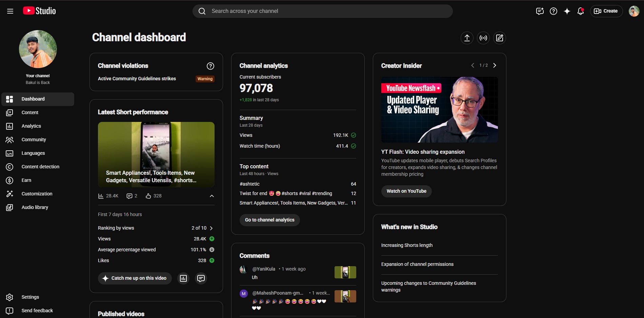Open the hamburger navigation menu
644x318 pixels.
tap(10, 11)
